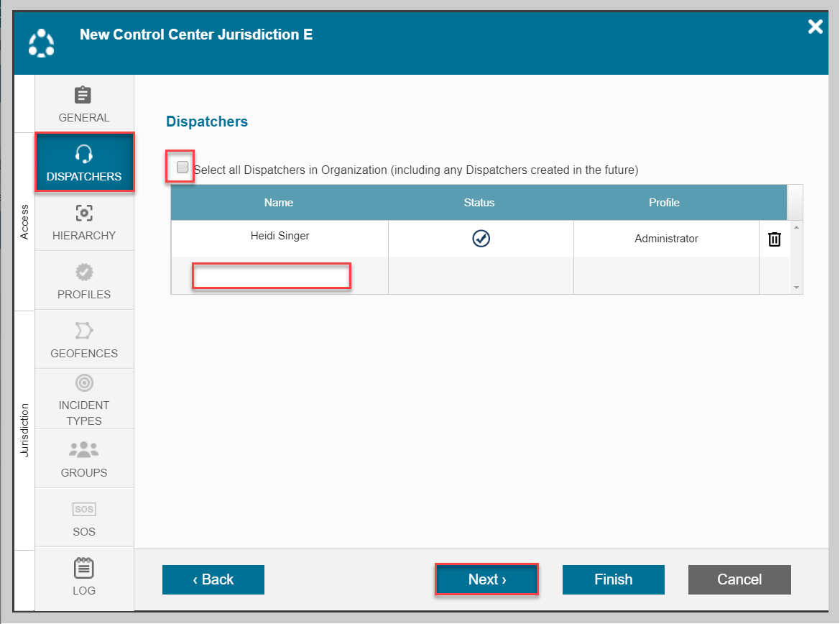Open the Hierarchy section icon

pos(83,214)
